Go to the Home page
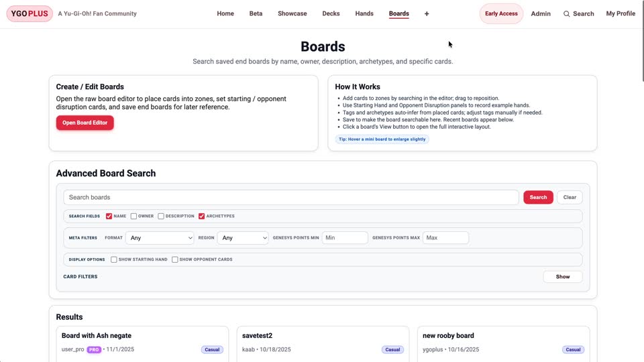This screenshot has width=644, height=362. coord(225,13)
